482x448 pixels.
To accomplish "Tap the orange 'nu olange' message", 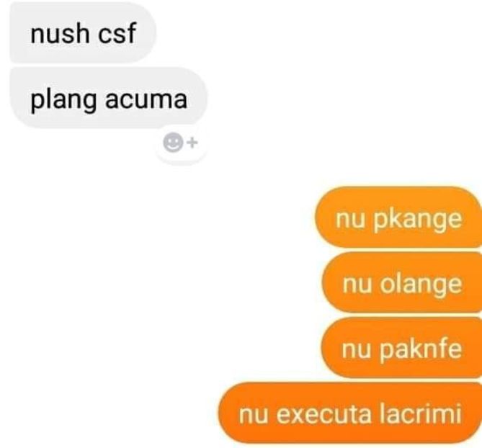I will [402, 282].
